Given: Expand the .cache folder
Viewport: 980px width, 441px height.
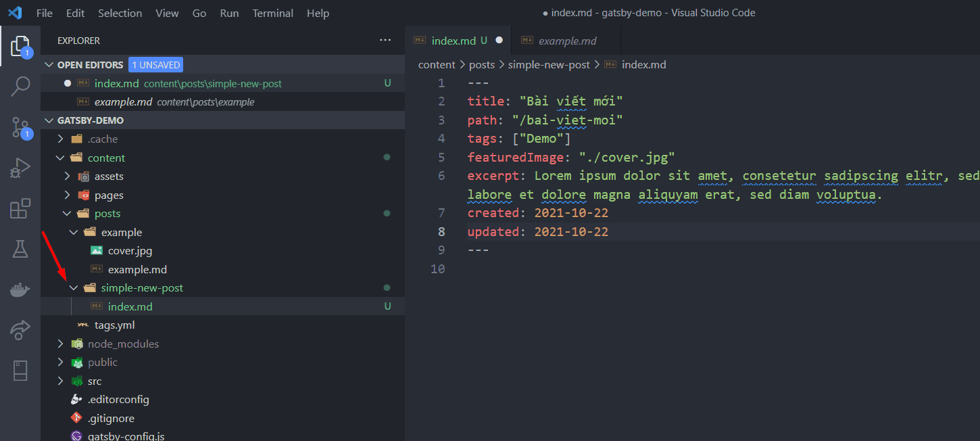Looking at the screenshot, I should pyautogui.click(x=61, y=139).
